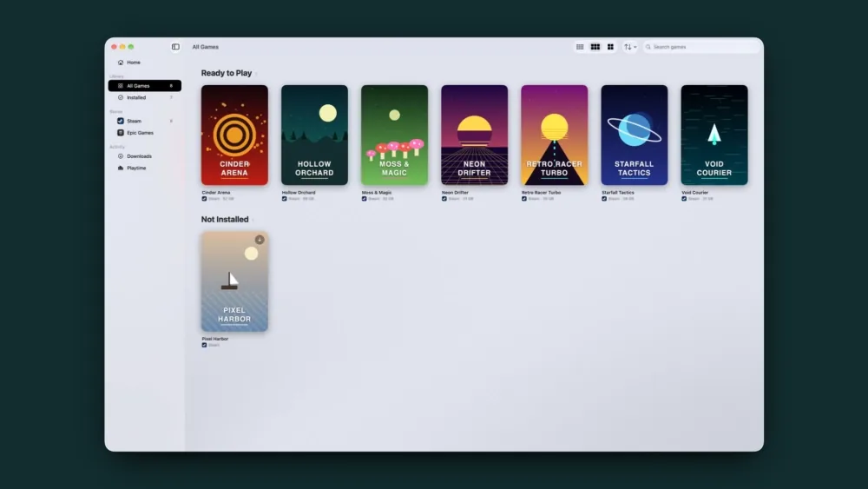Open the sort order dropdown
The height and width of the screenshot is (489, 868).
pos(630,47)
